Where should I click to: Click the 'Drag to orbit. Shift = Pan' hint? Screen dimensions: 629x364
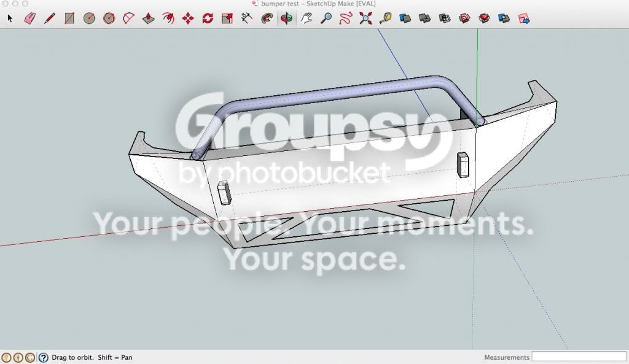92,357
